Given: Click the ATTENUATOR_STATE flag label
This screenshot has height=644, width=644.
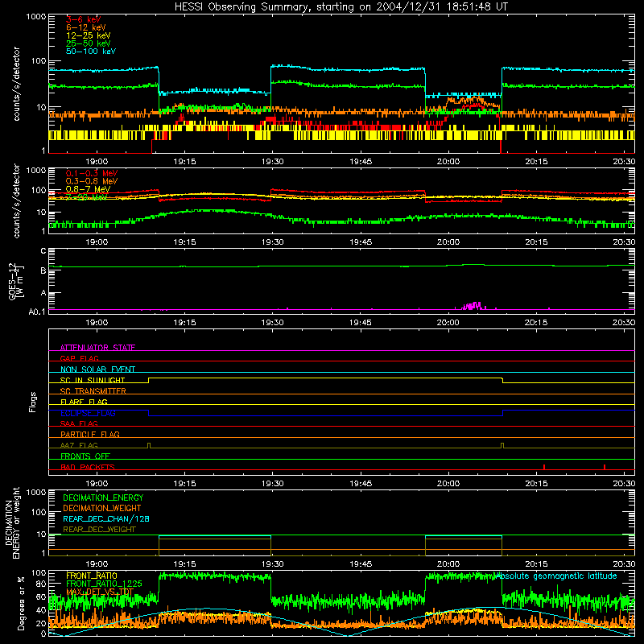Looking at the screenshot, I should (x=97, y=348).
